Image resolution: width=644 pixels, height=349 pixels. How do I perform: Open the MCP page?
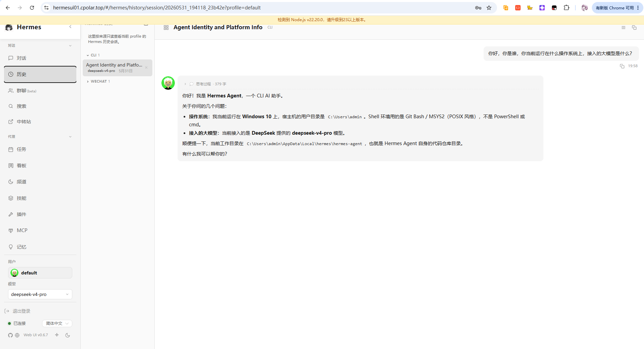click(40, 230)
